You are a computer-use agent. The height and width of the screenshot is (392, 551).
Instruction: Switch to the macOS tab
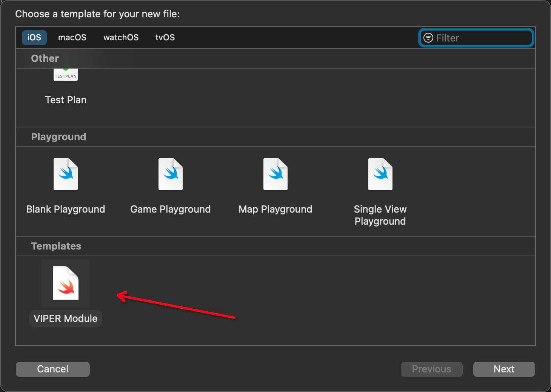(72, 37)
